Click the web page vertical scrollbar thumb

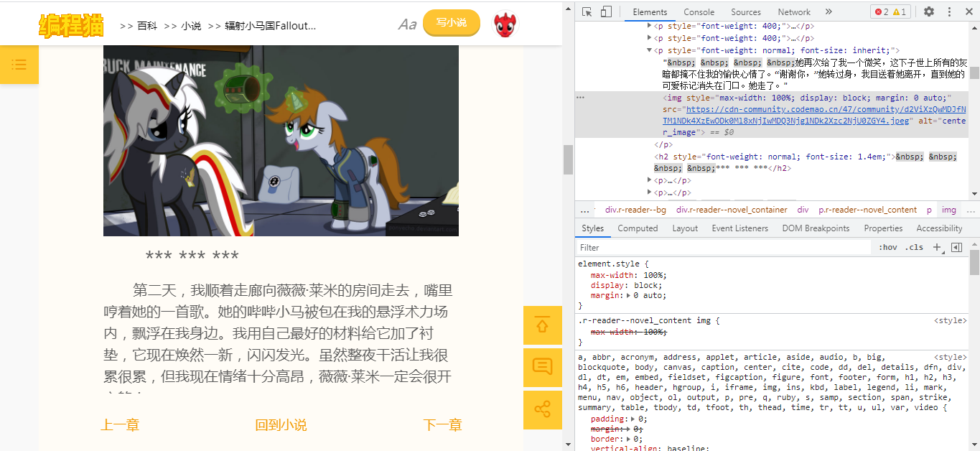(568, 159)
